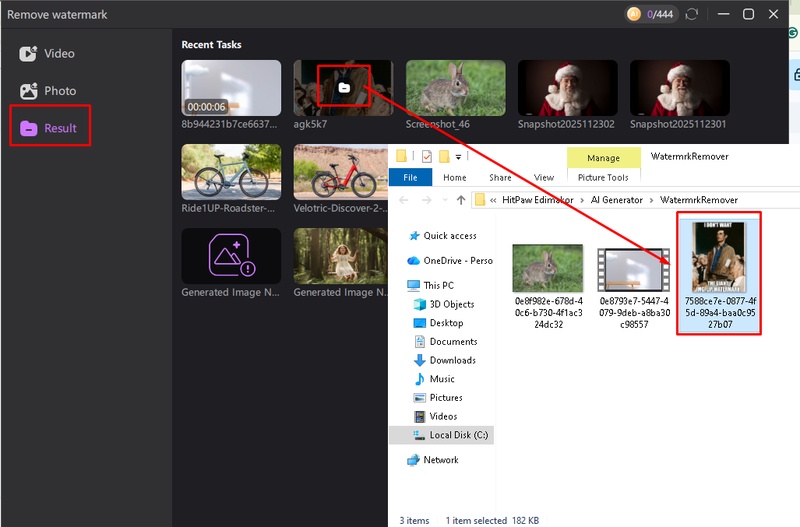Select the image file 7588ce7e
The width and height of the screenshot is (800, 527).
[x=719, y=275]
